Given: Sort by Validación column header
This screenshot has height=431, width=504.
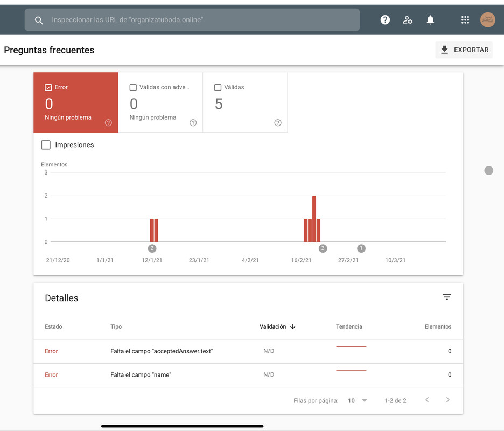Looking at the screenshot, I should point(272,326).
